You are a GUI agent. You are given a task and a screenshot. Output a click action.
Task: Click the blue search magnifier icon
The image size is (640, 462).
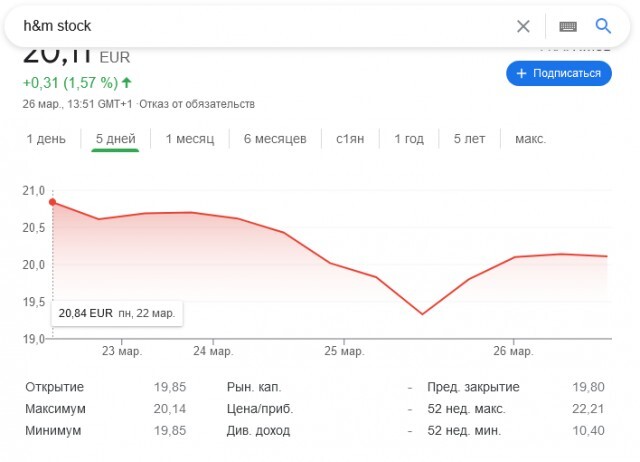click(602, 26)
